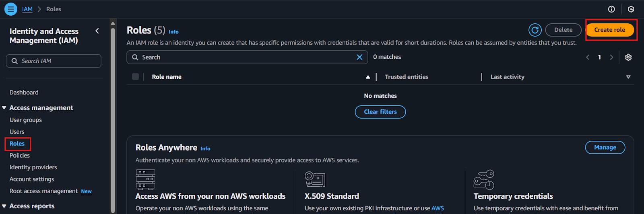Click the Manage button for Roles Anywhere
Image resolution: width=644 pixels, height=214 pixels.
pyautogui.click(x=605, y=147)
